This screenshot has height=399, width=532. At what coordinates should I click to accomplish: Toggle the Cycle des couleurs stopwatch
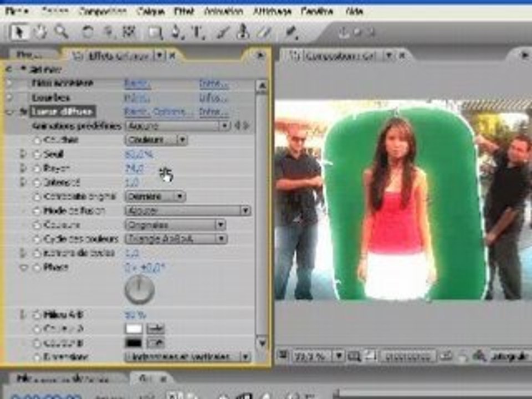pos(37,239)
